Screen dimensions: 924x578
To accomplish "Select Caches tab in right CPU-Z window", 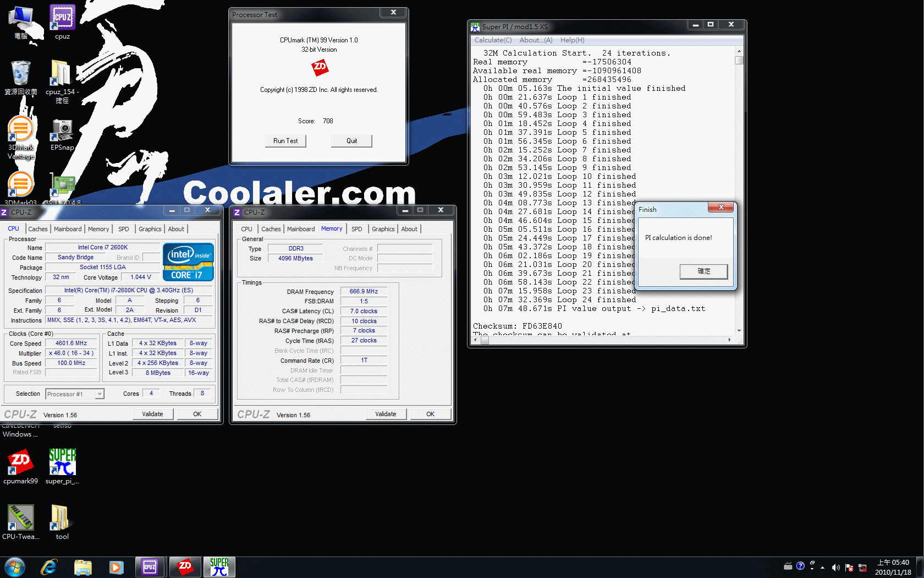I will (271, 229).
